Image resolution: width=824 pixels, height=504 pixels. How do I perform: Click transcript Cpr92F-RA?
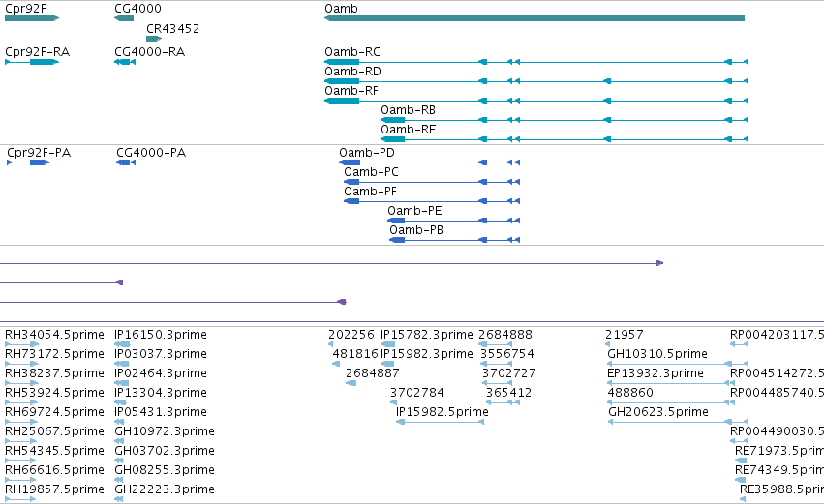[x=38, y=52]
